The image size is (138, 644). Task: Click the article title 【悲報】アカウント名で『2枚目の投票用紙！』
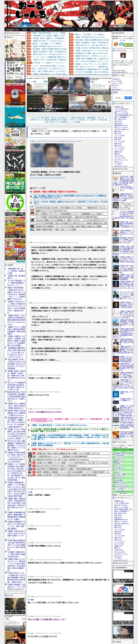click(69, 132)
